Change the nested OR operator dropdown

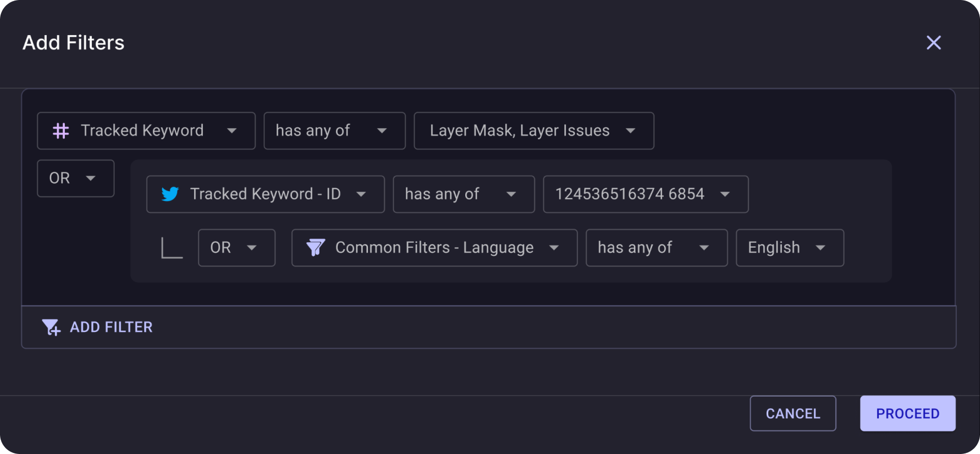point(236,248)
